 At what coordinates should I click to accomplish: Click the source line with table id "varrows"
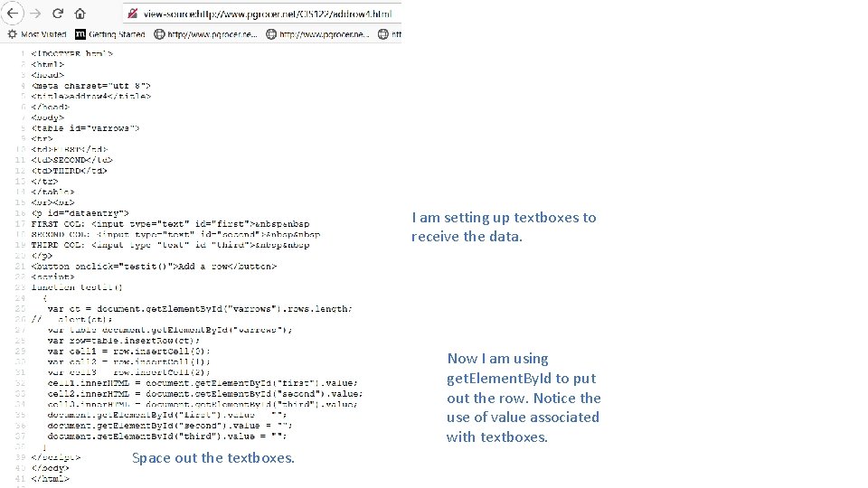tap(85, 128)
